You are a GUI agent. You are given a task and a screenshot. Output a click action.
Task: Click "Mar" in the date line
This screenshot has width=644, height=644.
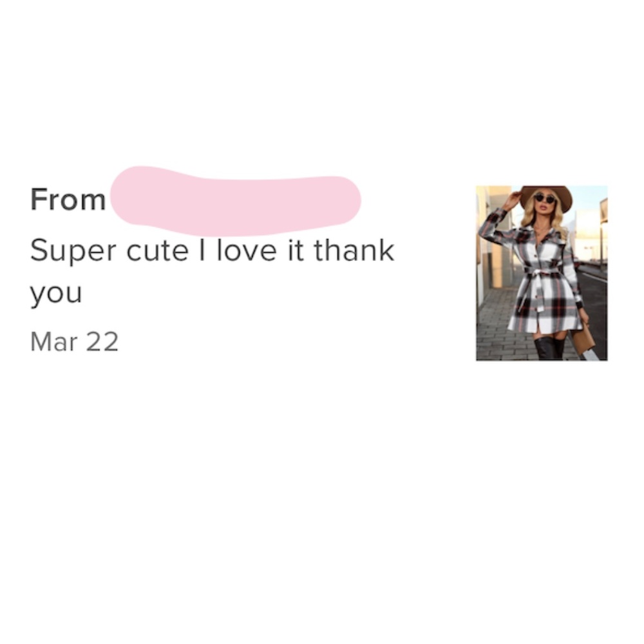point(54,341)
